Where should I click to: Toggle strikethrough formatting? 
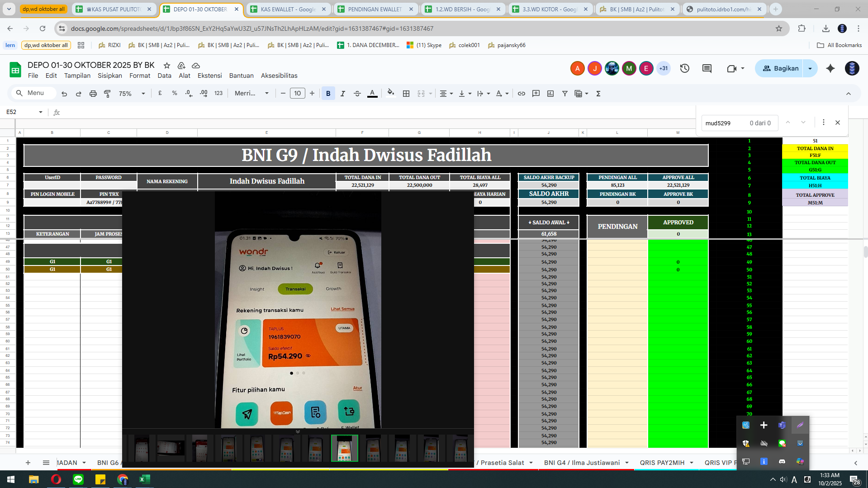click(x=357, y=94)
